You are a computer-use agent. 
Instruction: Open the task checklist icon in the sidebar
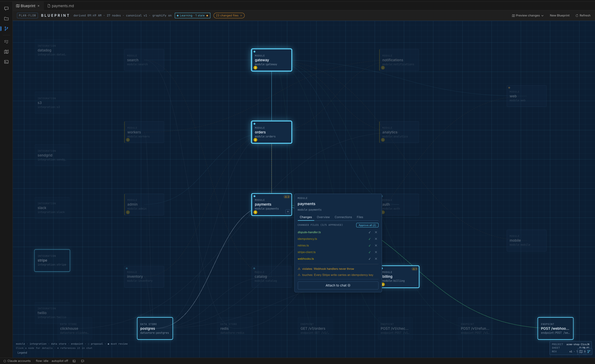(x=6, y=42)
